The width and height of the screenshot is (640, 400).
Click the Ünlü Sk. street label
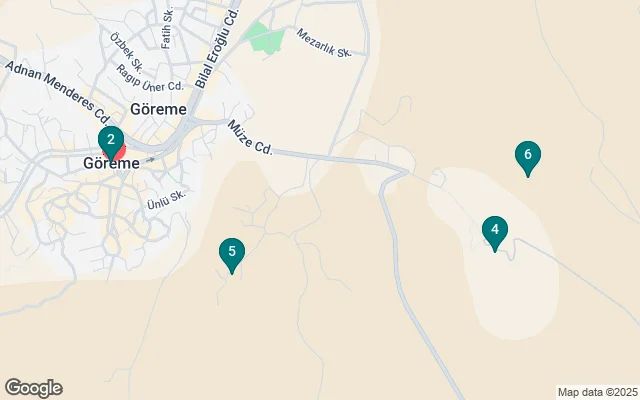click(x=166, y=200)
